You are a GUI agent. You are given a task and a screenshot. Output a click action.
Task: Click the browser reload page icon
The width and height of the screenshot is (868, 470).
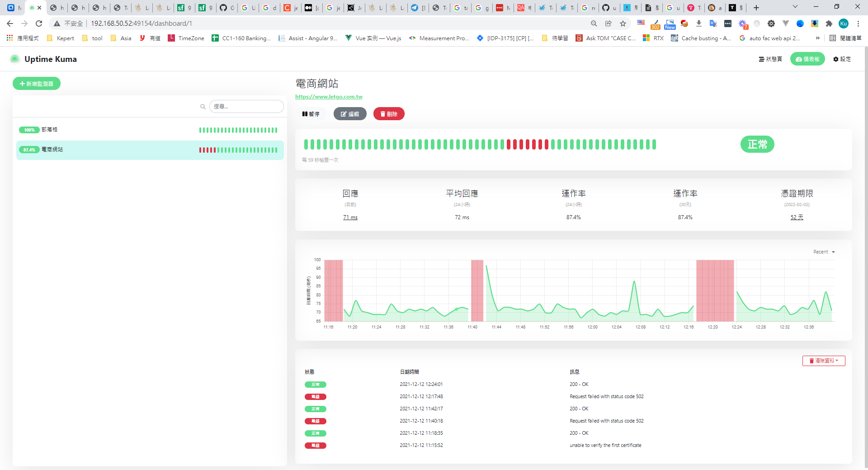point(39,23)
